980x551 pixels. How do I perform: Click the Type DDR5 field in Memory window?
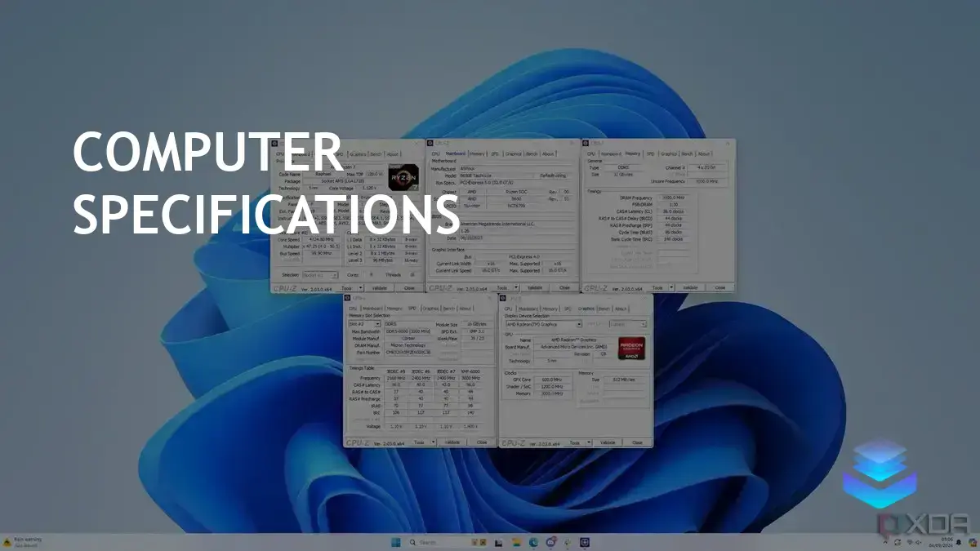(x=623, y=168)
